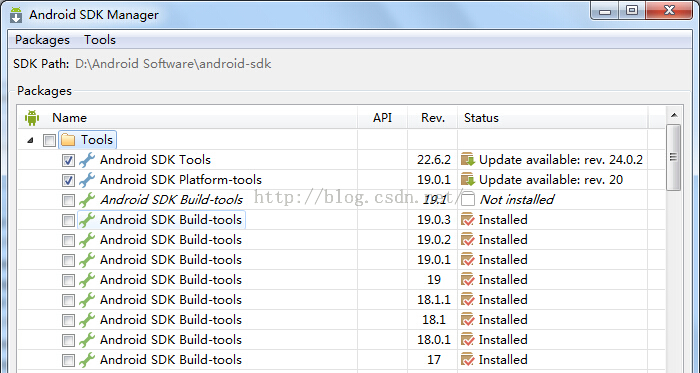Click Installed status icon for rev 19.0.2
700x373 pixels.
point(468,240)
